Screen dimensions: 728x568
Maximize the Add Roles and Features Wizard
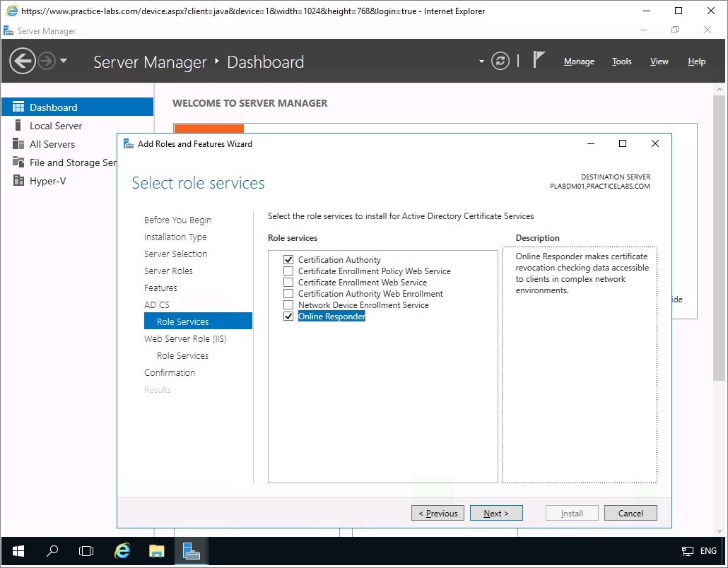(x=623, y=143)
